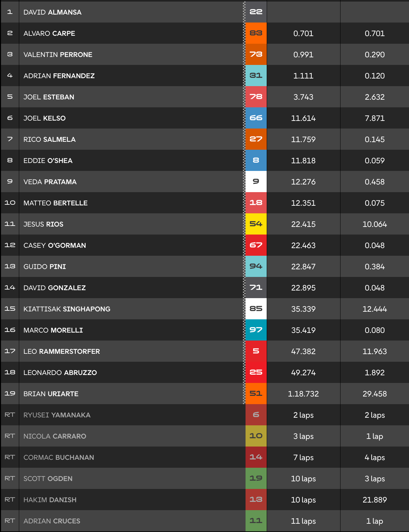
Task: Click the RT status for Adrian Cruces
Action: 10,521
